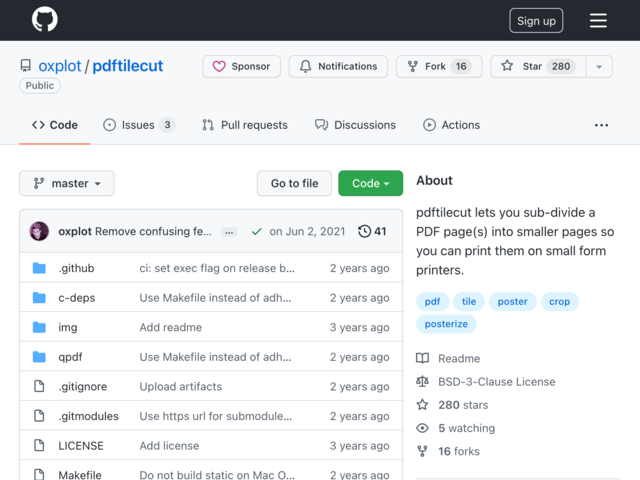This screenshot has width=640, height=480.
Task: Expand the star lists dropdown arrow
Action: [599, 66]
